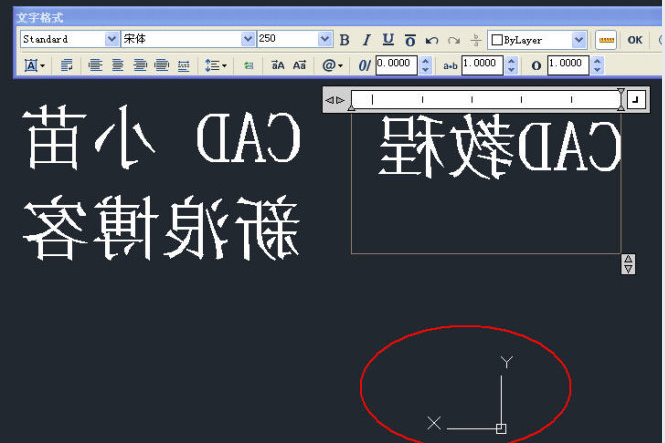
Task: Click the ruler tab-stop type button
Action: point(636,100)
